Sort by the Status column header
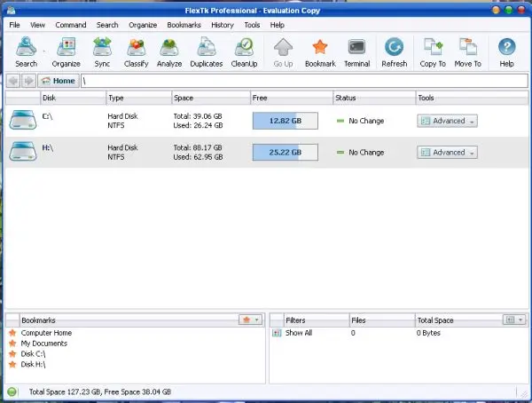The height and width of the screenshot is (403, 532). (x=374, y=98)
